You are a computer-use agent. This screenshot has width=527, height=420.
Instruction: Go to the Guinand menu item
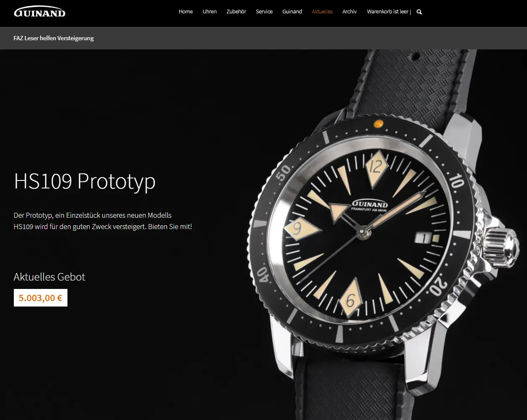(x=292, y=12)
